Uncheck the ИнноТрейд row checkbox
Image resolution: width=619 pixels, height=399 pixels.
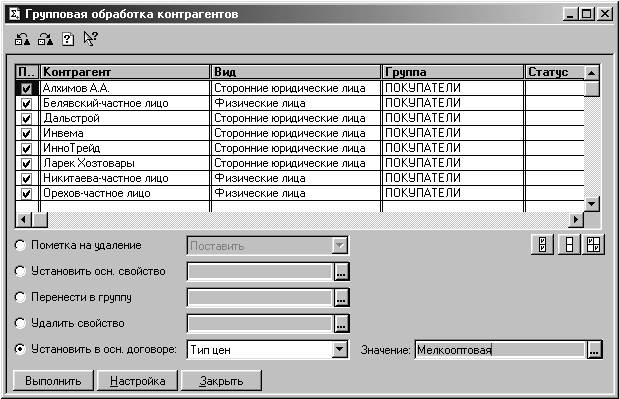[x=26, y=148]
